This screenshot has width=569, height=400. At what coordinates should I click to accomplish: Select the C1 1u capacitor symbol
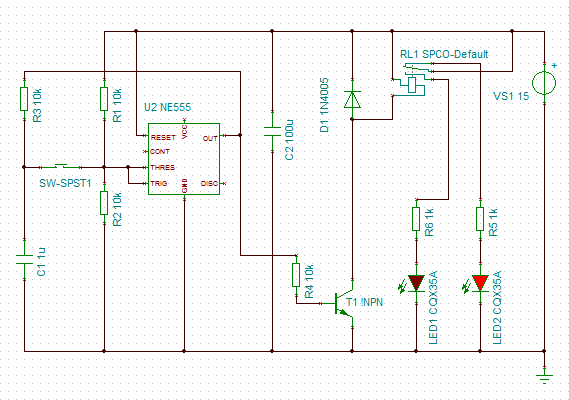tap(24, 260)
